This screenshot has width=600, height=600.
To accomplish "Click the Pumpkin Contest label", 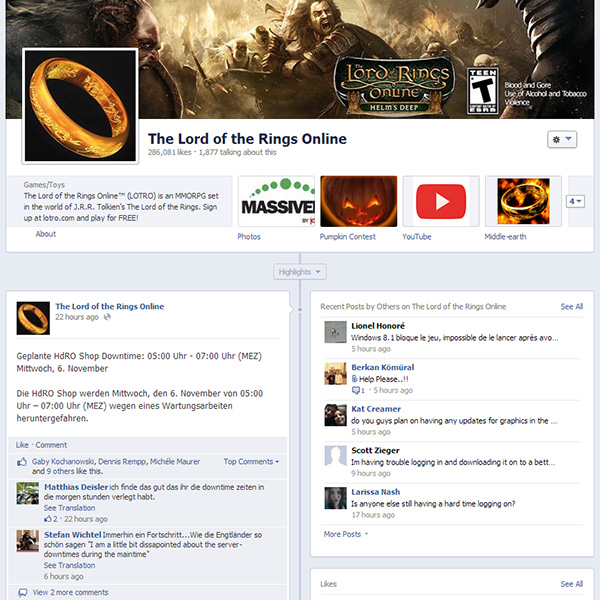I will [x=347, y=236].
